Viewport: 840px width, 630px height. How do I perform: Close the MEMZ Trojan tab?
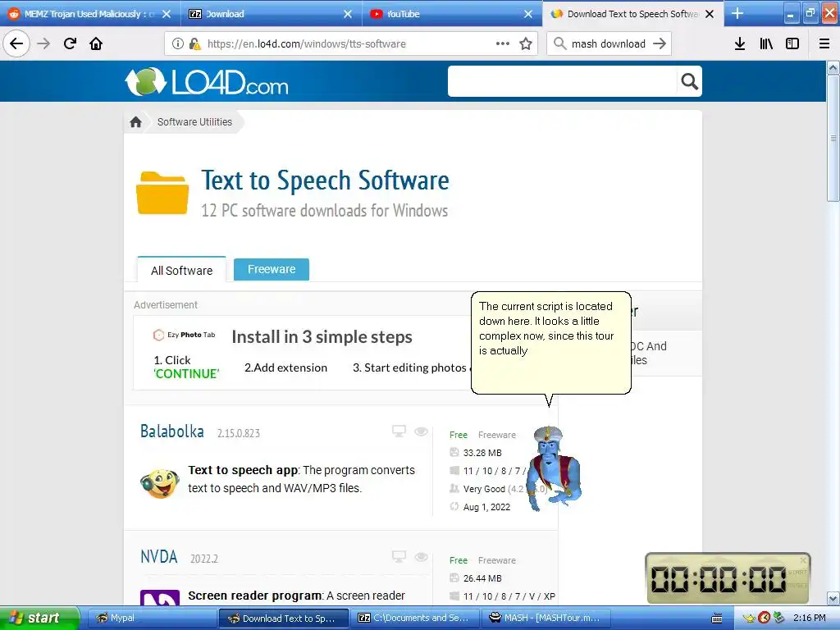click(x=167, y=14)
